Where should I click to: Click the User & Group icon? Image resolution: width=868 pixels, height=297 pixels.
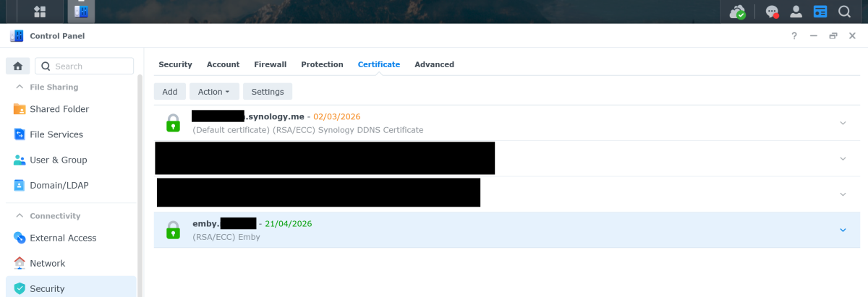coord(20,160)
